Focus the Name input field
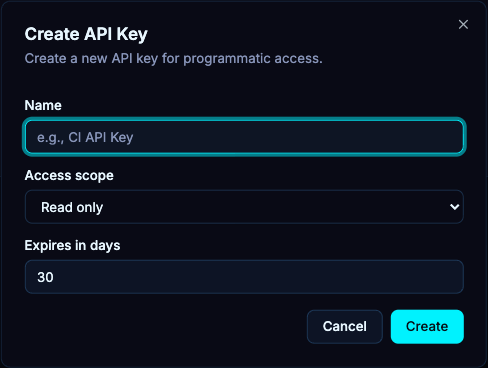Viewport: 488px width, 368px height. pyautogui.click(x=244, y=137)
